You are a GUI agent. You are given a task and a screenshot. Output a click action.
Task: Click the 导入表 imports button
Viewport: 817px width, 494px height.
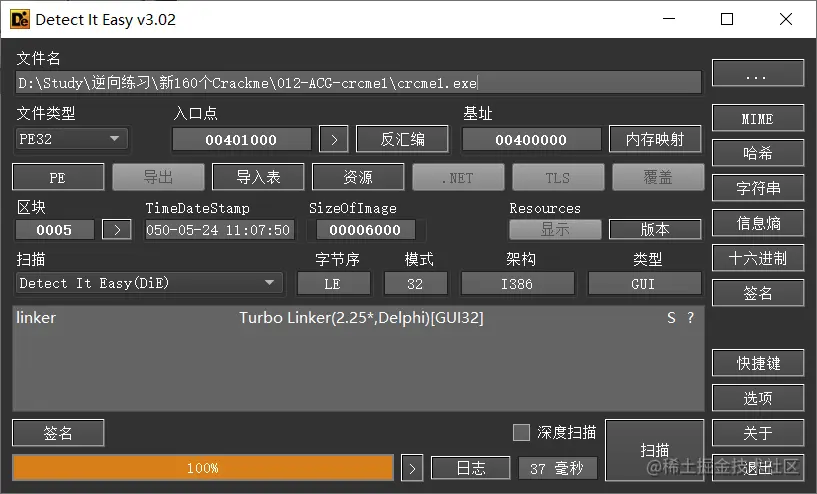click(x=258, y=177)
